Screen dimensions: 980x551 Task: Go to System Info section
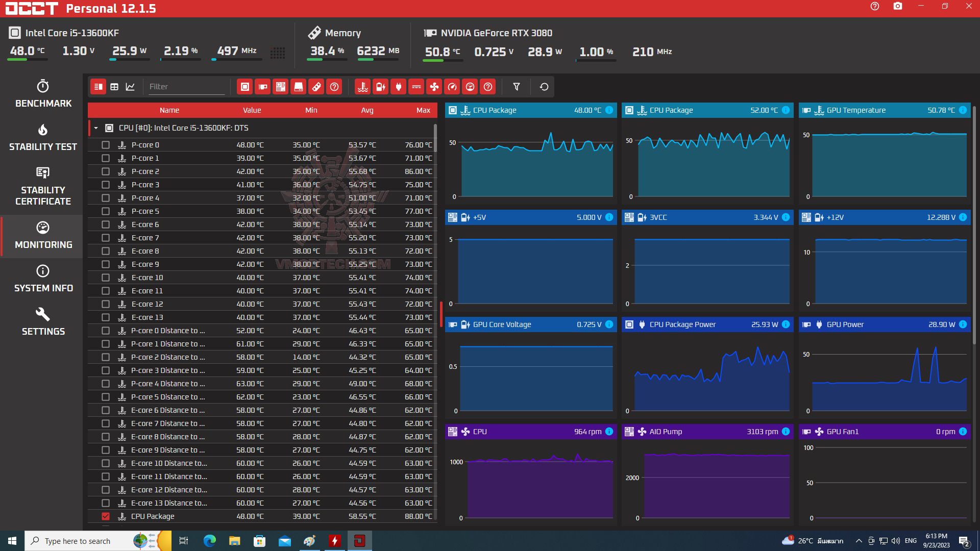click(43, 279)
